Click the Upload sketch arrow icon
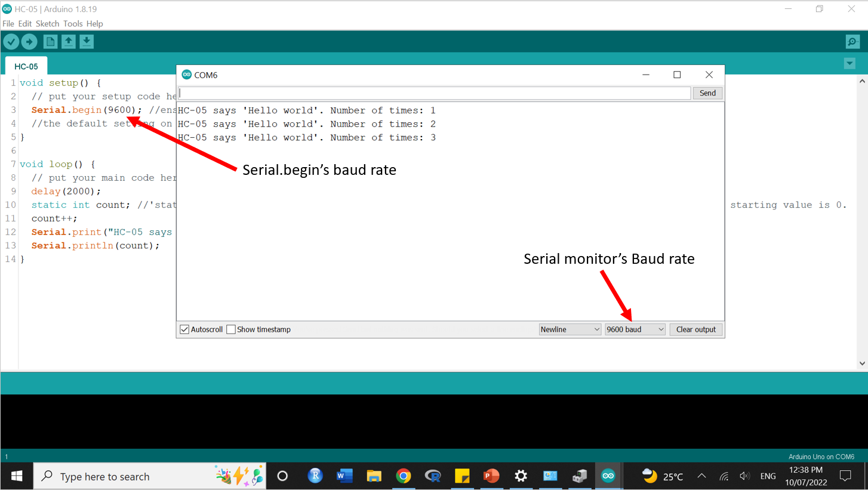 (29, 42)
